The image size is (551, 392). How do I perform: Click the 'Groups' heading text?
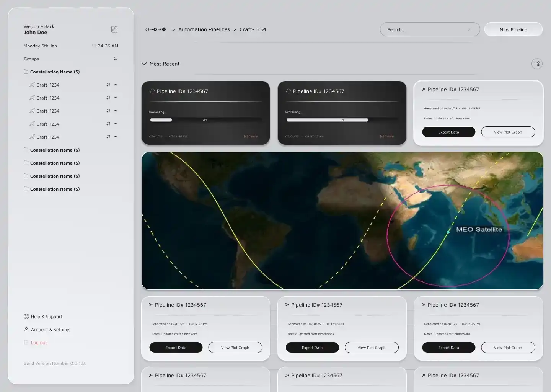point(31,59)
